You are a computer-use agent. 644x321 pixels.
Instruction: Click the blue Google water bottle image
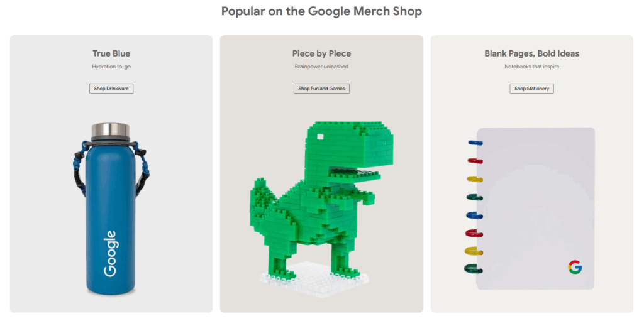[x=111, y=209]
